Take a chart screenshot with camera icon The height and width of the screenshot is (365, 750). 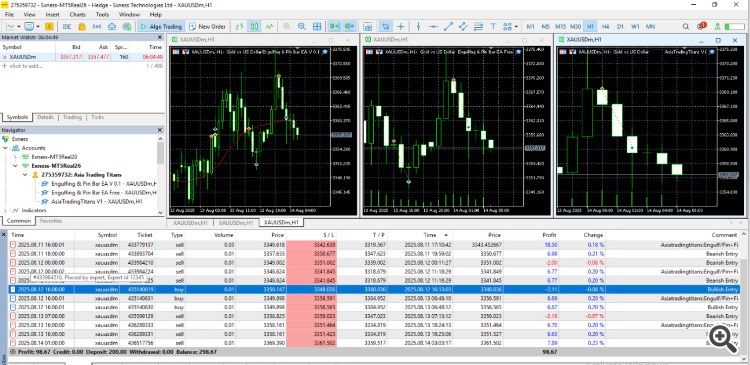point(367,26)
